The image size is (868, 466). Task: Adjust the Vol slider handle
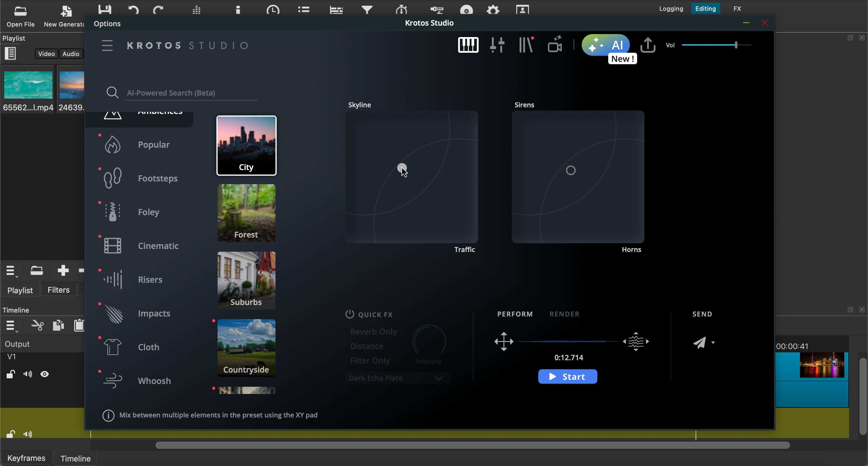point(736,45)
